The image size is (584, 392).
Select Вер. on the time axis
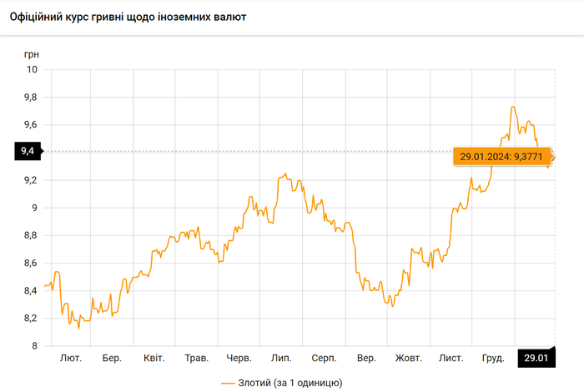[x=365, y=358]
